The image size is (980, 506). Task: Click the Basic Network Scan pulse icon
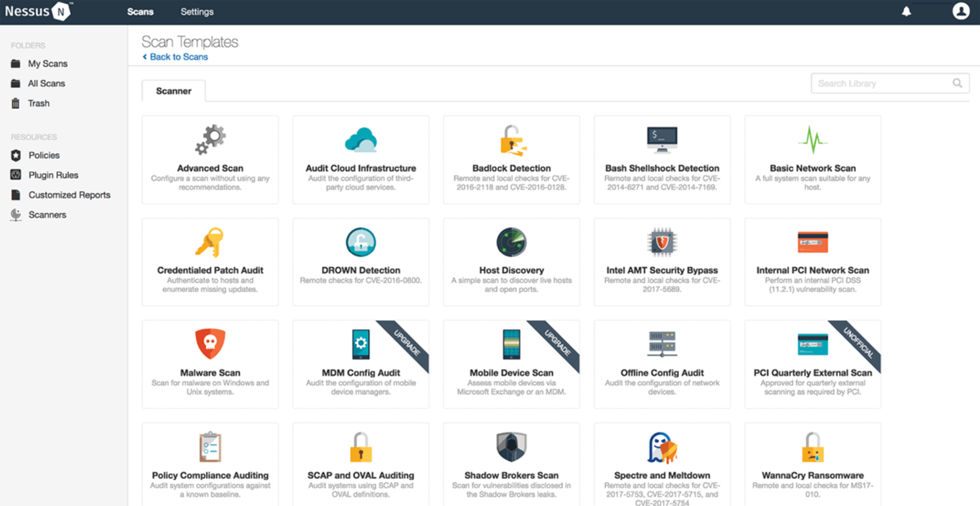pos(813,140)
